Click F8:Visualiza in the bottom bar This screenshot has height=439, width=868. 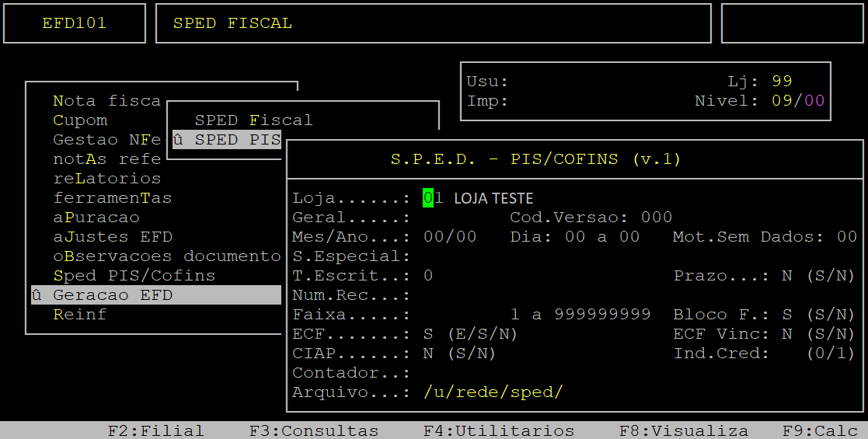click(x=684, y=430)
